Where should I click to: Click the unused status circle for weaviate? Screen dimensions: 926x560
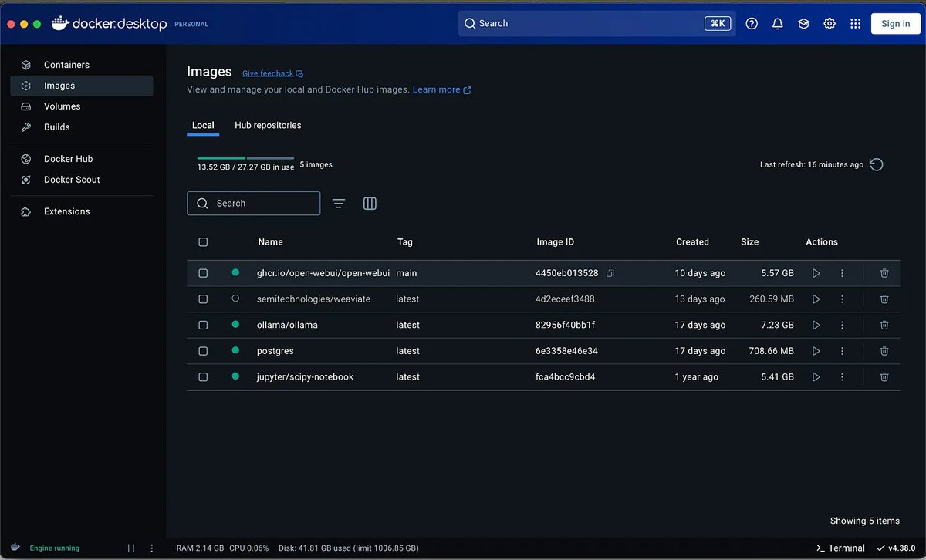[235, 299]
